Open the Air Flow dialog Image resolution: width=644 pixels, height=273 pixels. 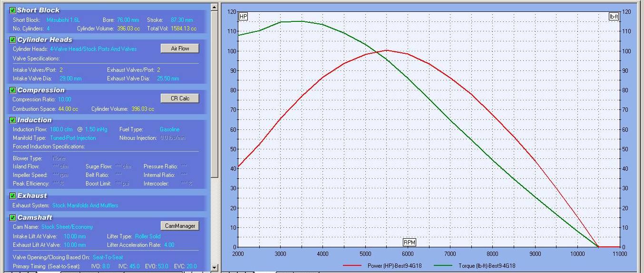pyautogui.click(x=179, y=49)
